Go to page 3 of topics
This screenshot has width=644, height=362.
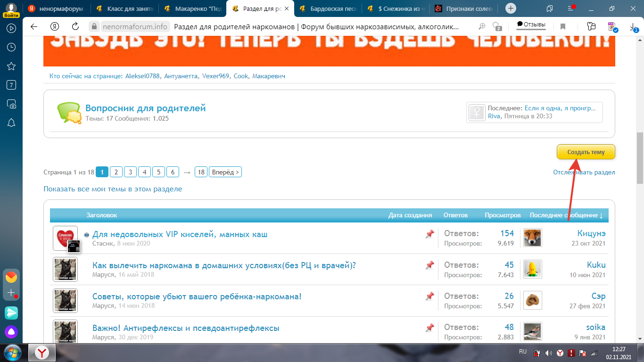click(x=131, y=172)
